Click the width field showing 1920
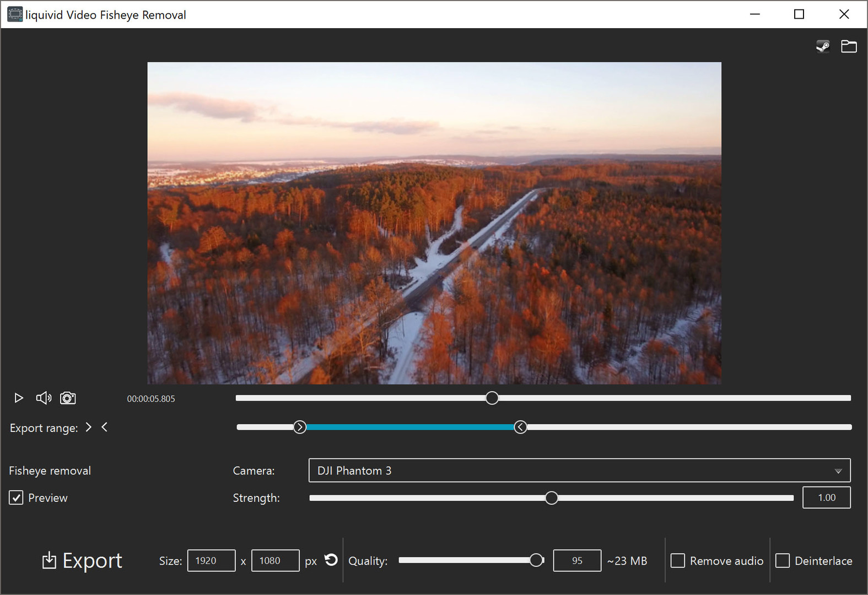Image resolution: width=868 pixels, height=595 pixels. pos(211,560)
